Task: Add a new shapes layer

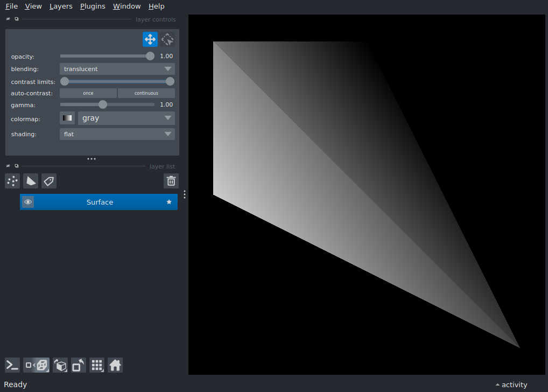Action: pos(31,181)
